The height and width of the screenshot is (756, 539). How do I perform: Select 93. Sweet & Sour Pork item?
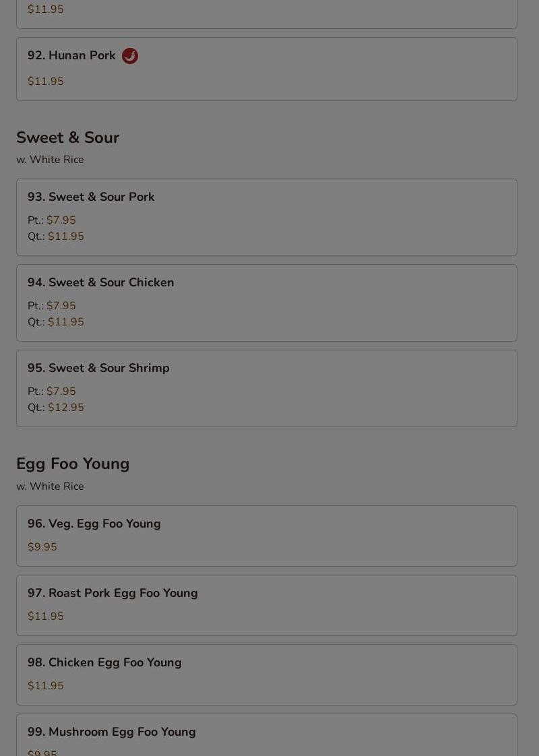[267, 217]
